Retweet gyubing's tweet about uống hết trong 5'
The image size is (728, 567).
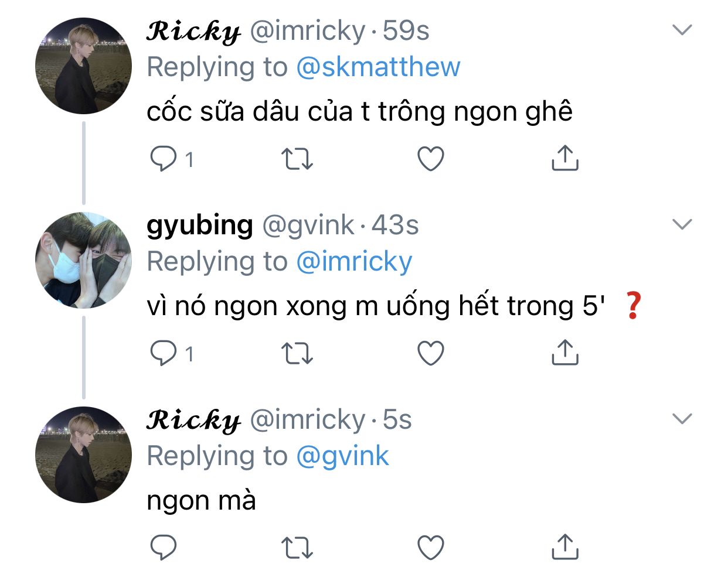[297, 353]
